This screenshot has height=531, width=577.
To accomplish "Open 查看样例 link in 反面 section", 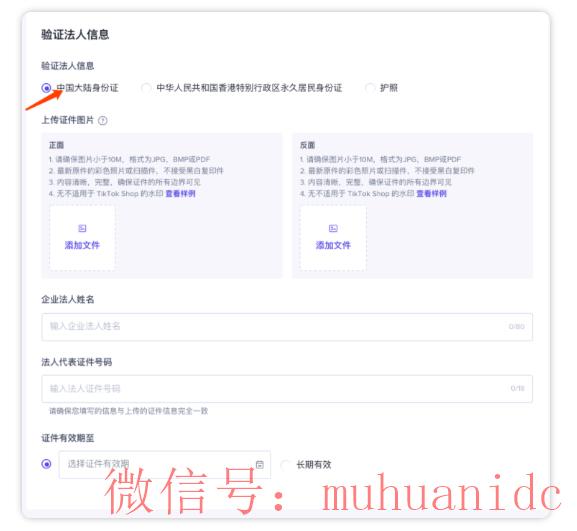I will coord(431,194).
